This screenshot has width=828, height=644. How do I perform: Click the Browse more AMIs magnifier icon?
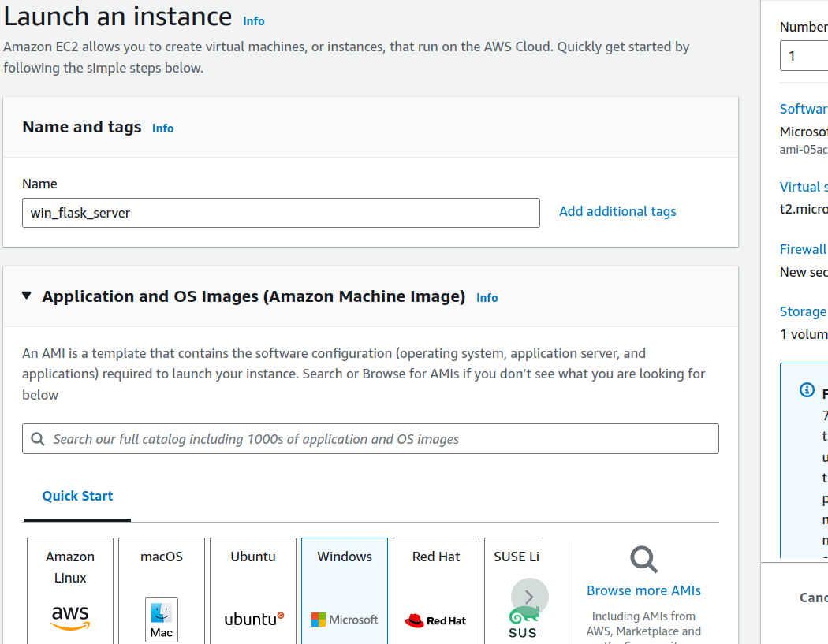(x=643, y=560)
